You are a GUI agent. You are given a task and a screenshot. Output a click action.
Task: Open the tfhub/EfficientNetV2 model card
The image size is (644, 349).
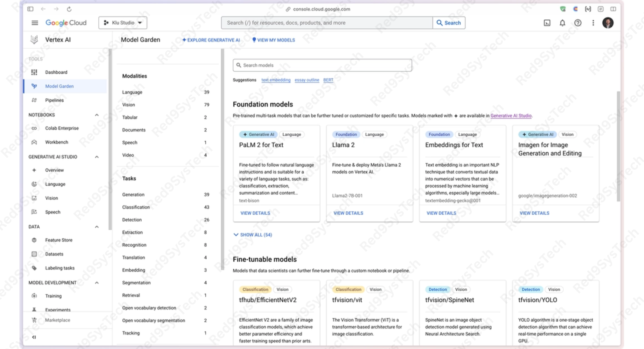pos(277,313)
